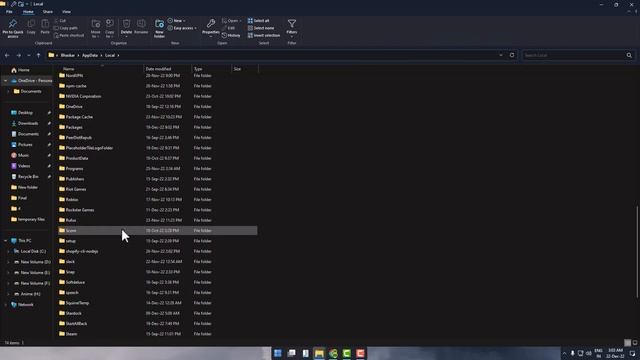Click the Chrome icon on the taskbar
This screenshot has height=360, width=640.
pyautogui.click(x=333, y=353)
